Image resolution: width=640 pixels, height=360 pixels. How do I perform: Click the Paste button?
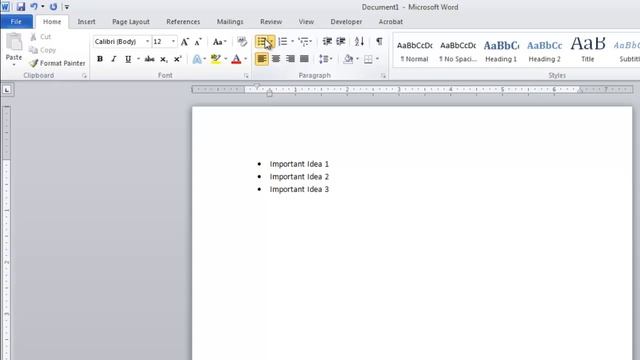coord(14,49)
